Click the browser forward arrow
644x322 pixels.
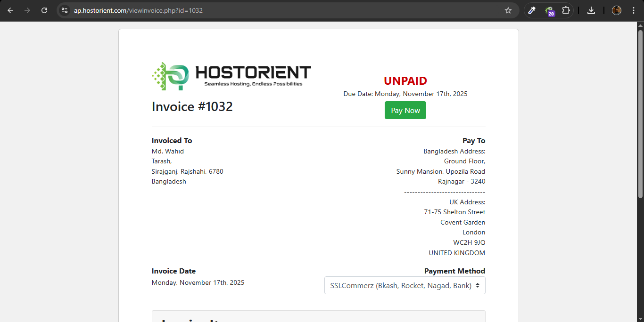[27, 10]
